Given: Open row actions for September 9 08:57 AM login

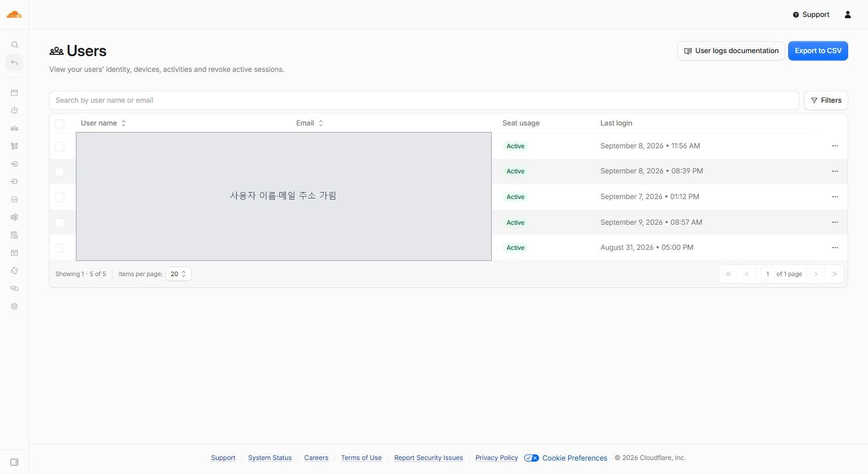Looking at the screenshot, I should (835, 222).
